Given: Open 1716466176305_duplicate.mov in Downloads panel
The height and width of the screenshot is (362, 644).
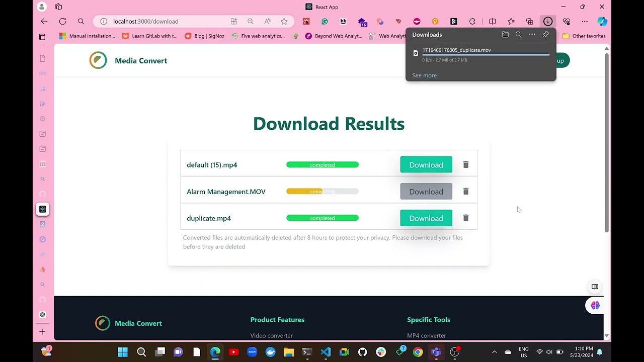Looking at the screenshot, I should coord(457,50).
